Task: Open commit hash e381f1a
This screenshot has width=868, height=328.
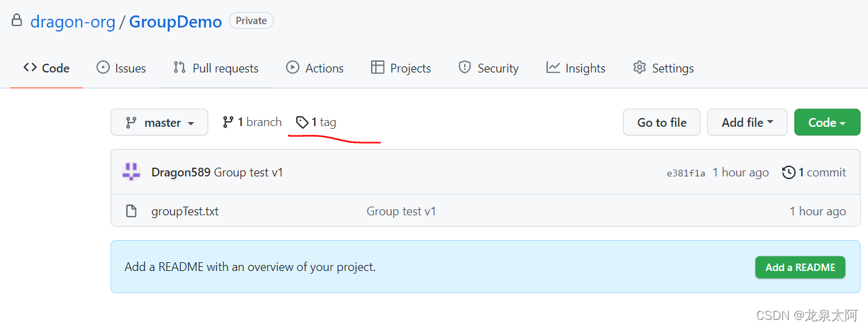Action: (686, 173)
